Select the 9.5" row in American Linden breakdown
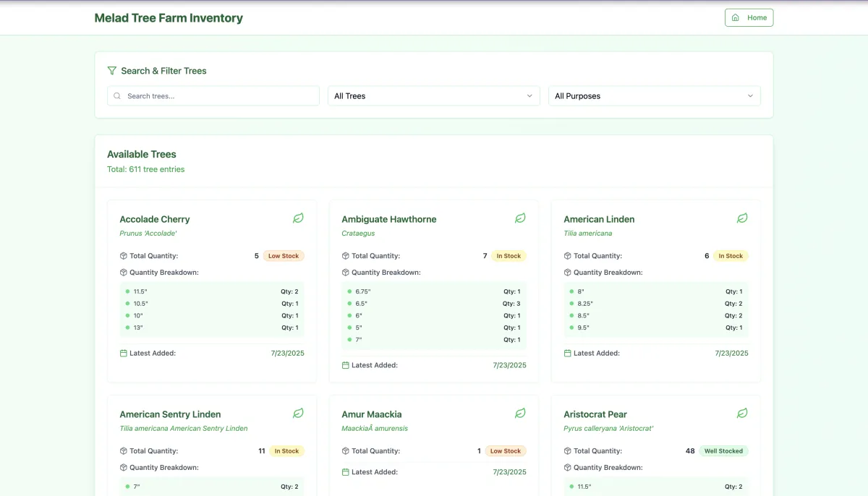 (656, 328)
